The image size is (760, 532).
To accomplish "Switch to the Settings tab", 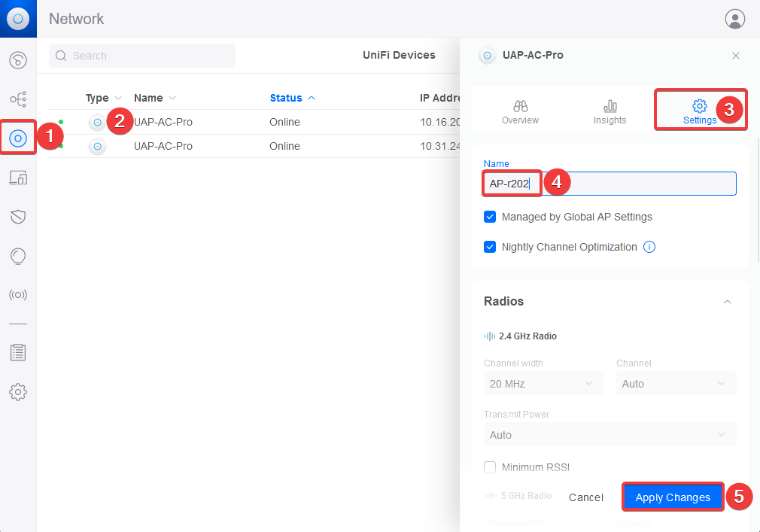I will coord(699,112).
